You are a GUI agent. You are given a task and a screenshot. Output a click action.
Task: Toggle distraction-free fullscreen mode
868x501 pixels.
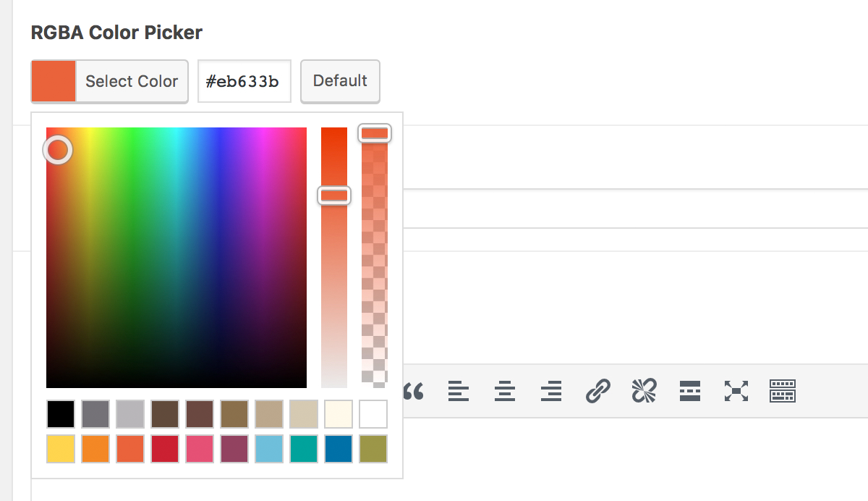tap(736, 392)
